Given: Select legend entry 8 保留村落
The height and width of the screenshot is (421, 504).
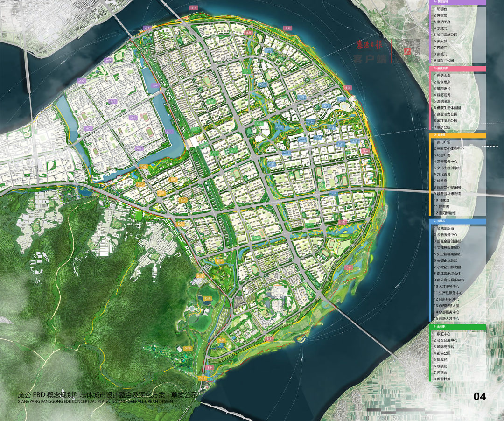Looking at the screenshot, I should pyautogui.click(x=442, y=379).
